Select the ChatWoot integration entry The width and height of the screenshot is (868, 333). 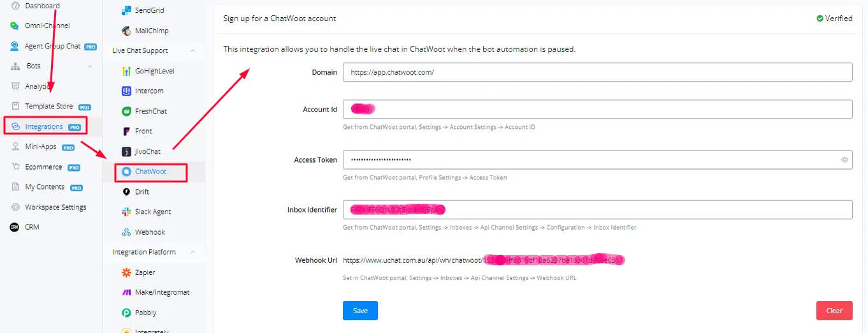[x=151, y=172]
